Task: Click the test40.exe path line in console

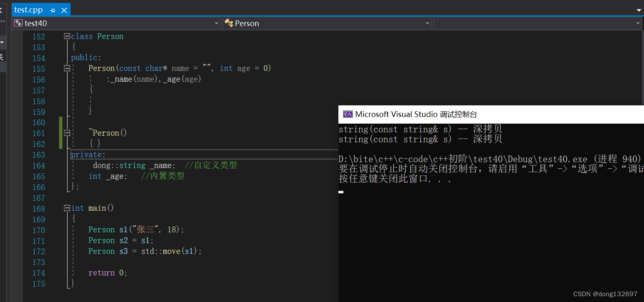Action: click(x=491, y=159)
